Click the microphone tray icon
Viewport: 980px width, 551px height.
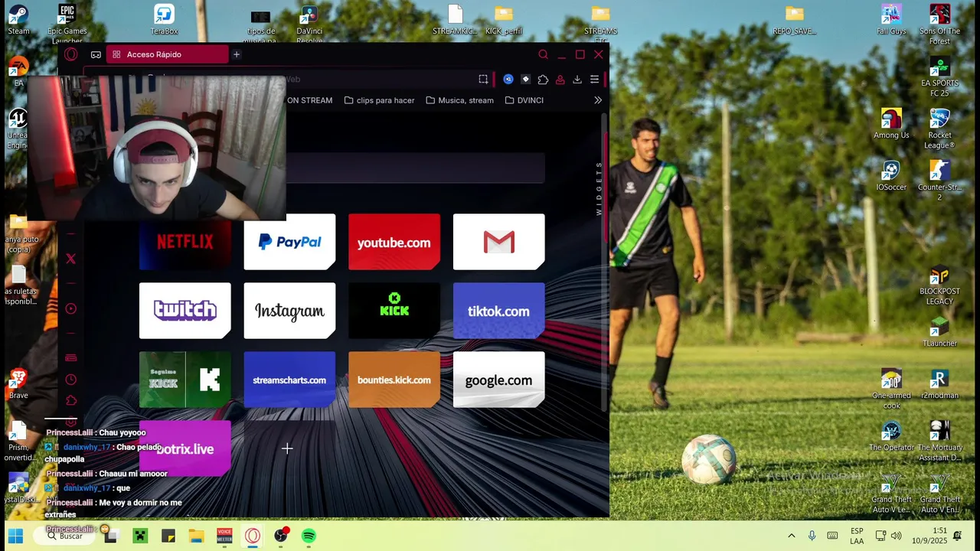click(812, 536)
